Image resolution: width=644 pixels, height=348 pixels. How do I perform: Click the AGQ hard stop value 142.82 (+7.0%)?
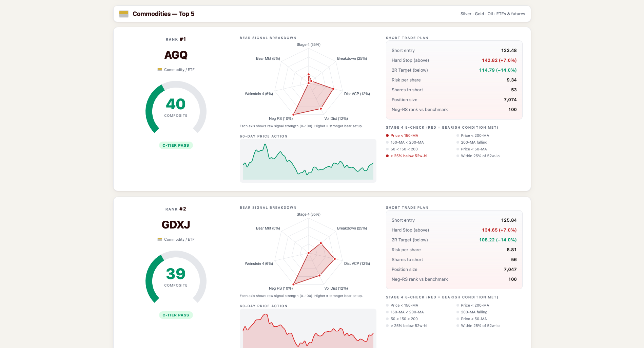499,60
